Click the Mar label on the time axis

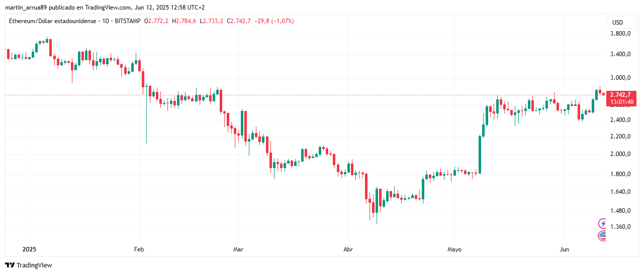pyautogui.click(x=238, y=249)
